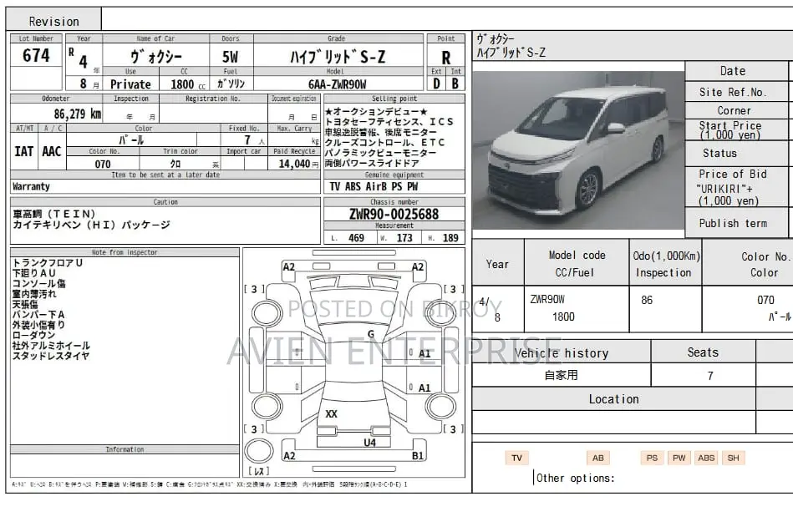Click the trim color クロ

[175, 164]
